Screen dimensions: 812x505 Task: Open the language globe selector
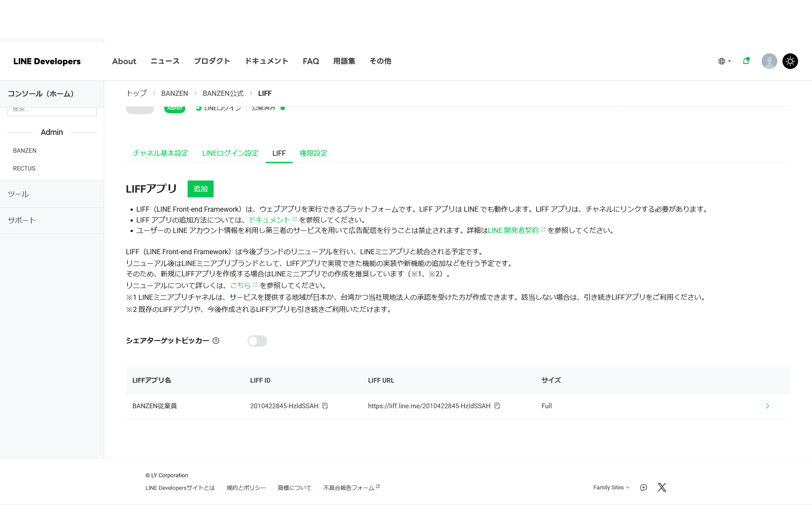pos(724,61)
